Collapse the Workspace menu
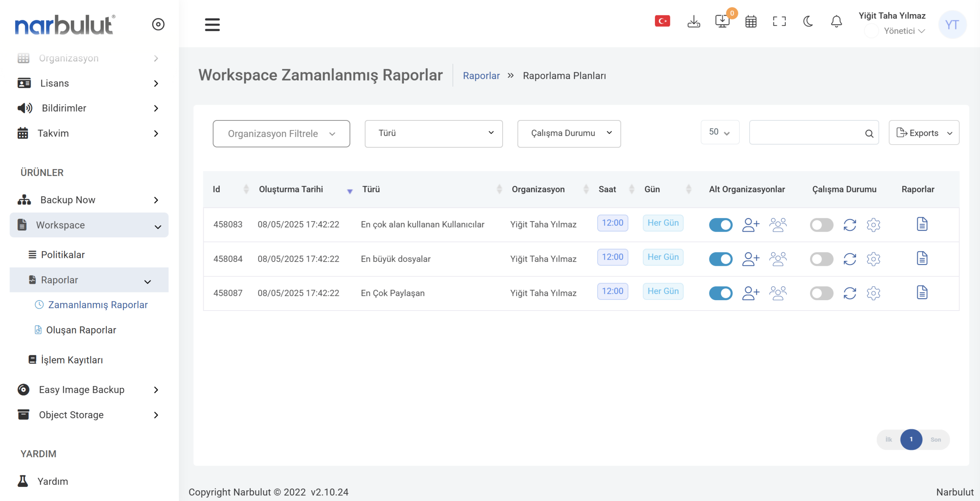Screen dimensions: 980x501 point(89,225)
